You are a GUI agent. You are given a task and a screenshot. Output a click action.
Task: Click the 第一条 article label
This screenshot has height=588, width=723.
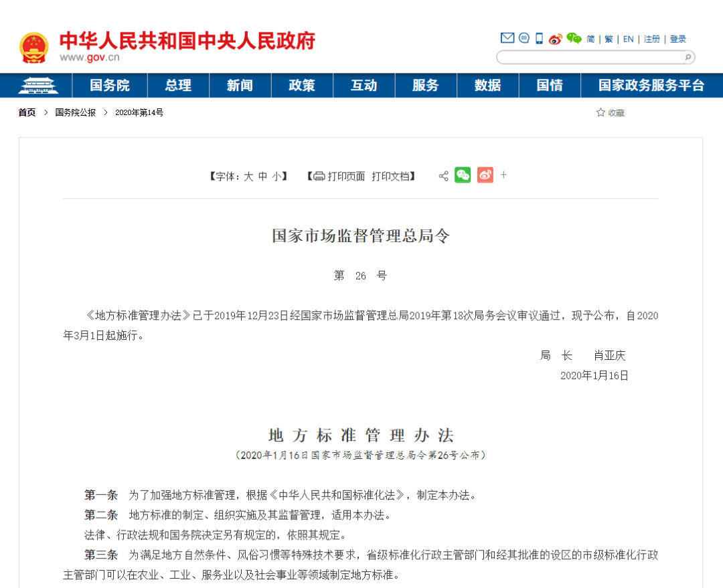(101, 496)
